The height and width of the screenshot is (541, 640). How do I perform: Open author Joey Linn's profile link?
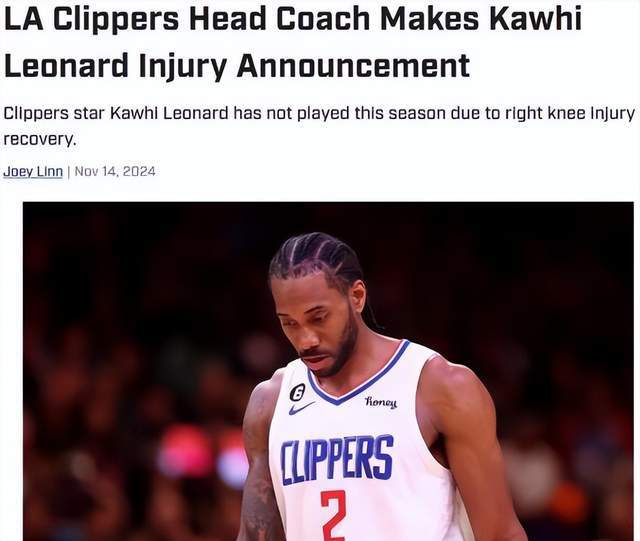click(x=33, y=171)
